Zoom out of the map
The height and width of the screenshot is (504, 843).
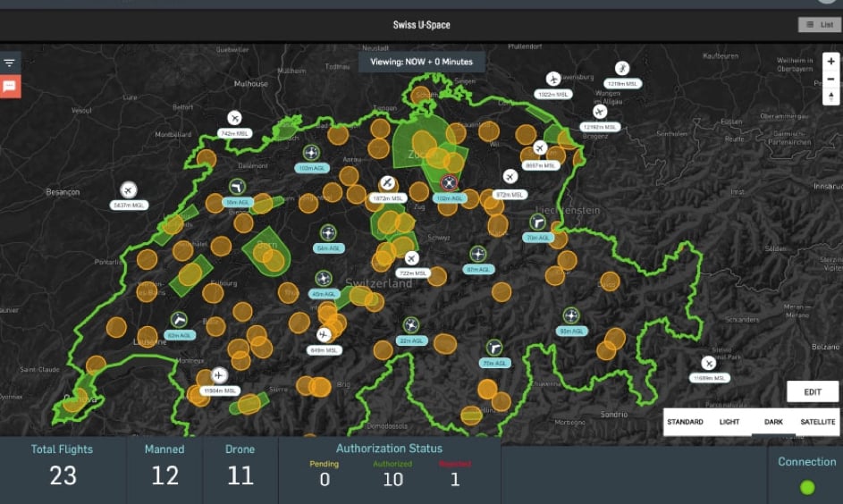(x=830, y=79)
